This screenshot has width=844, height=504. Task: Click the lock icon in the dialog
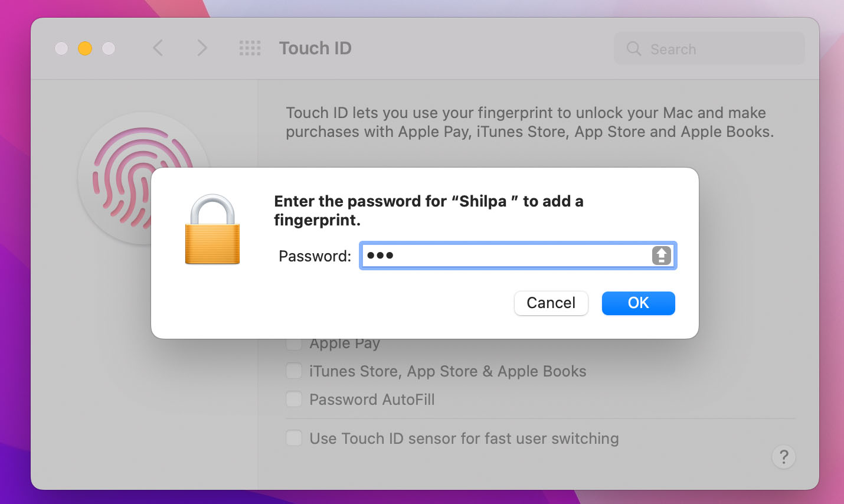[x=212, y=229]
